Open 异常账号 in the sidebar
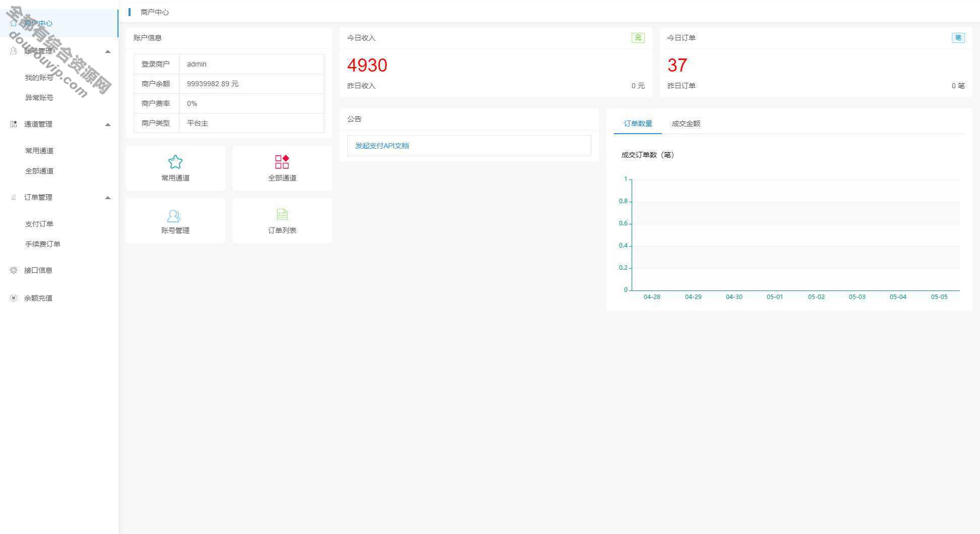980x534 pixels. pyautogui.click(x=39, y=98)
